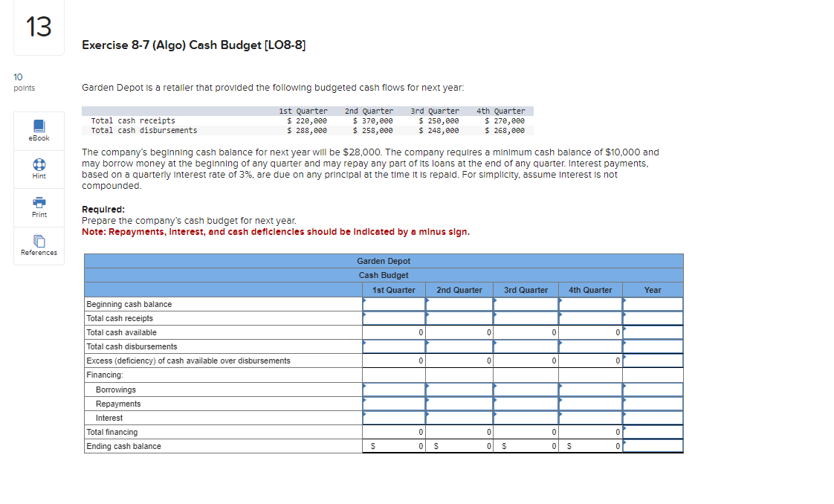Image resolution: width=834 pixels, height=504 pixels.
Task: Click Beginning cash balance 1st Quarter input cell
Action: (394, 304)
